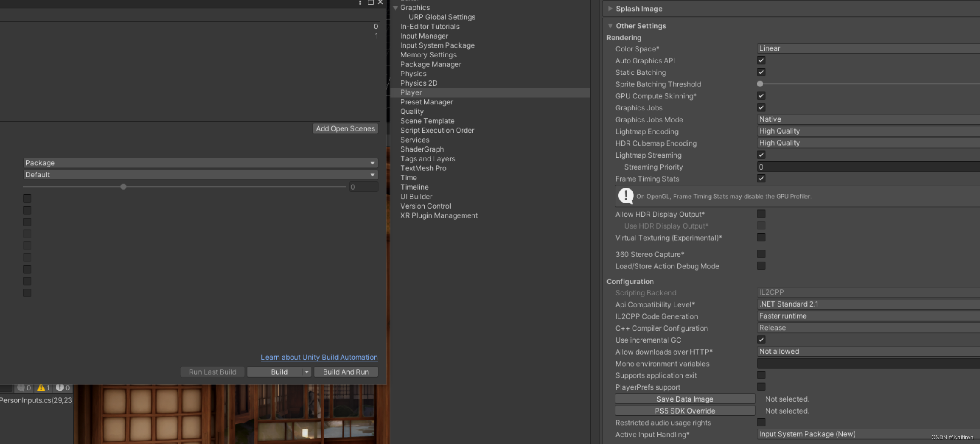The height and width of the screenshot is (444, 980).
Task: Open Learn about Unity Build Automation link
Action: tap(319, 357)
